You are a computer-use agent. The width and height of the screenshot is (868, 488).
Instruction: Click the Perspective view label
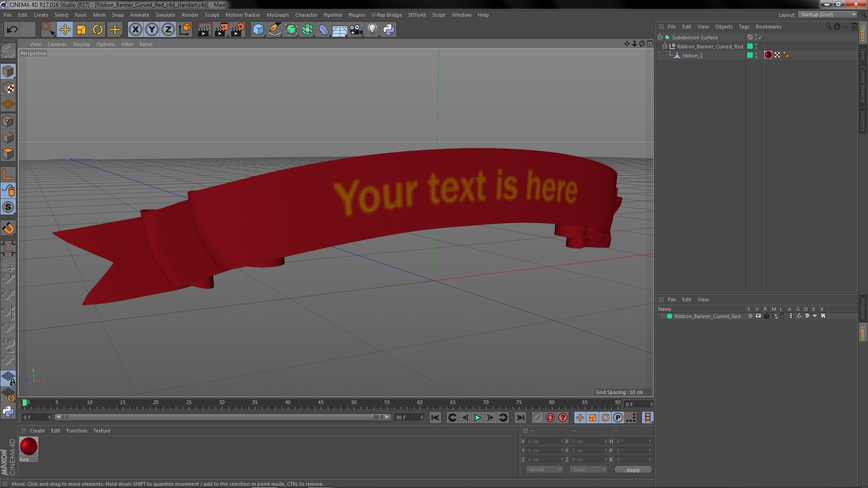(33, 53)
